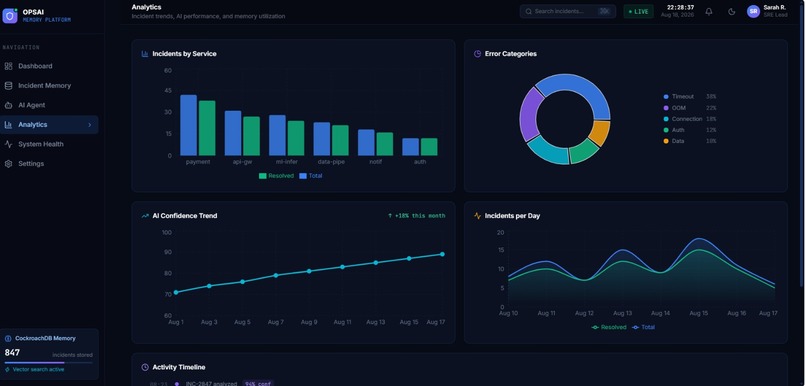806x386 pixels.
Task: Toggle Resolved series in Incidents by Service legend
Action: (x=276, y=176)
